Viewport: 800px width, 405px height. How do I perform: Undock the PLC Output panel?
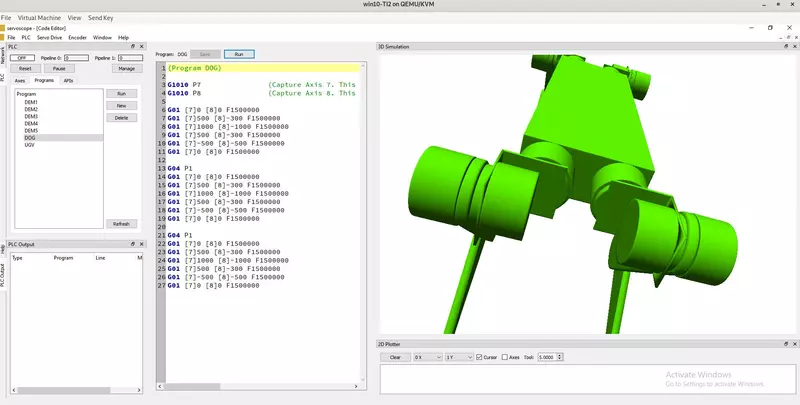(132, 243)
